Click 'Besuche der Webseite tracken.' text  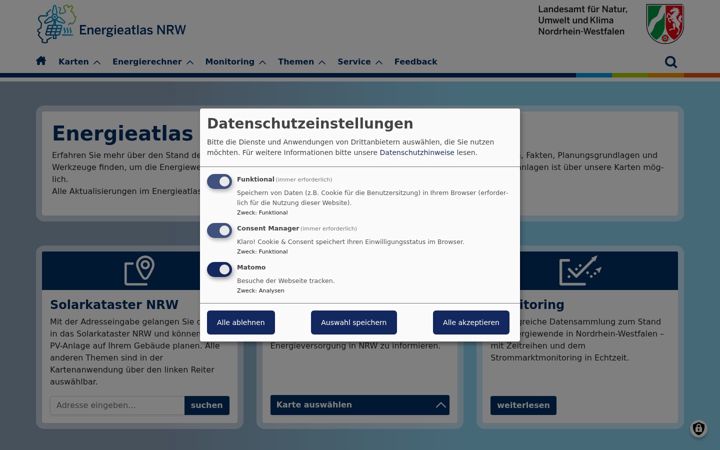point(286,281)
